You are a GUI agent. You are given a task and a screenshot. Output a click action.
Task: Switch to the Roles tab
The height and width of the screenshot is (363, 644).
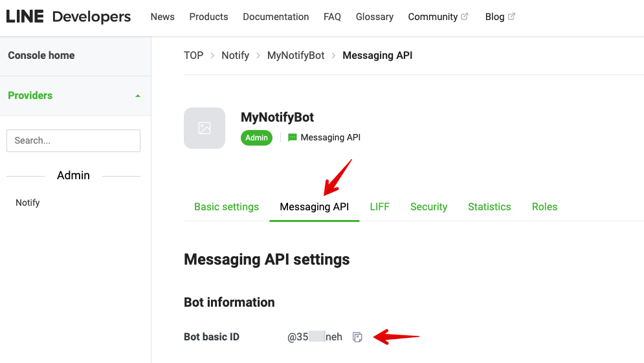tap(544, 206)
